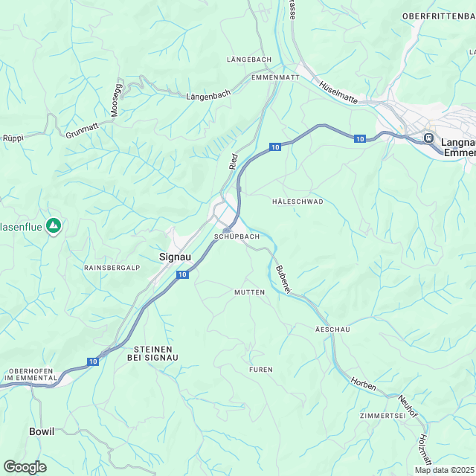Click the Oberhofen im Emmental label

30,375
